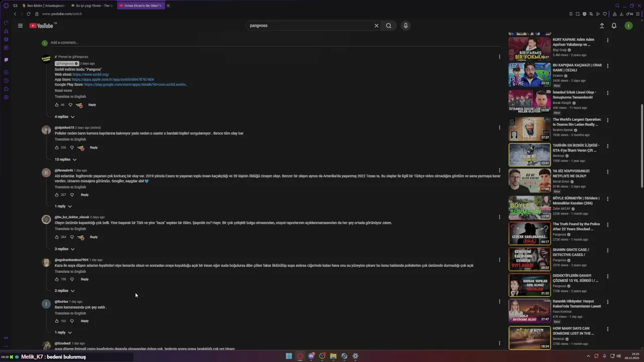The width and height of the screenshot is (644, 362).
Task: Click the magnifier search button
Action: point(388,26)
